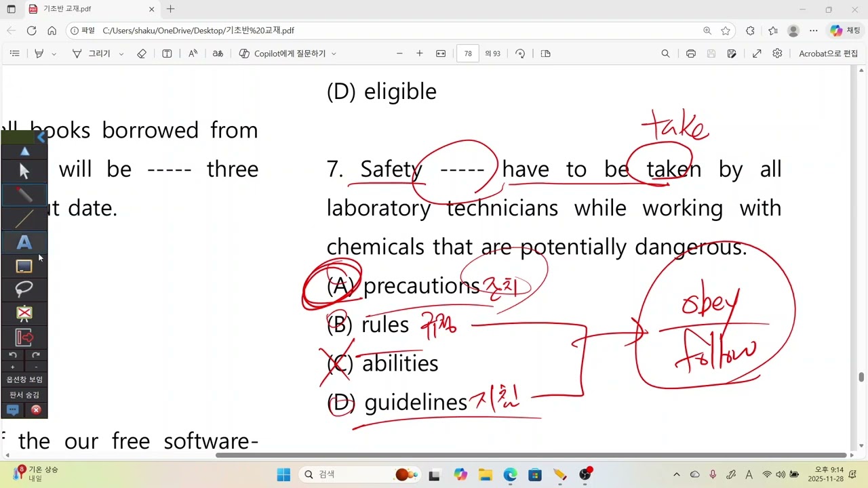Zoom in the PDF page
The width and height of the screenshot is (868, 488).
pos(420,54)
